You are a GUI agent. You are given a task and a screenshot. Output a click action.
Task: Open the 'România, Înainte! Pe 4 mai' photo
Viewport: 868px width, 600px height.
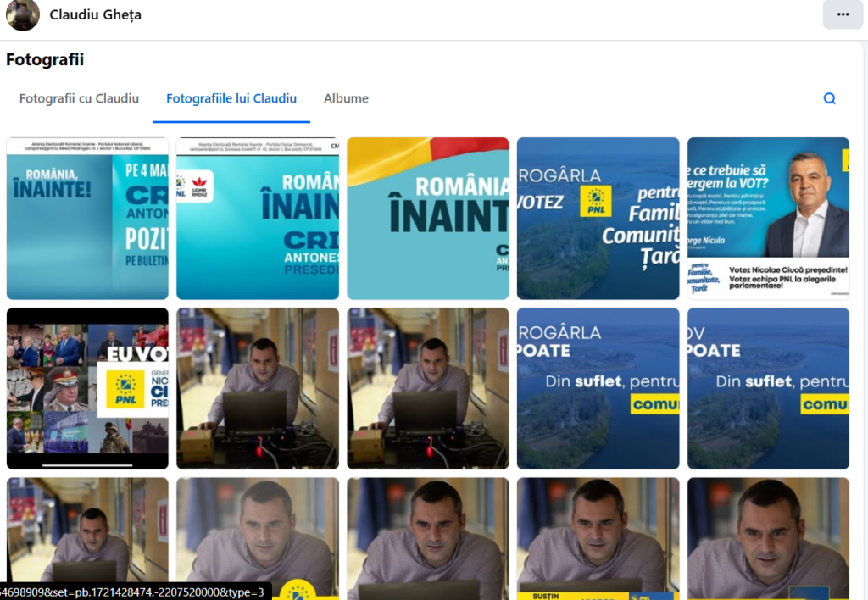(87, 219)
